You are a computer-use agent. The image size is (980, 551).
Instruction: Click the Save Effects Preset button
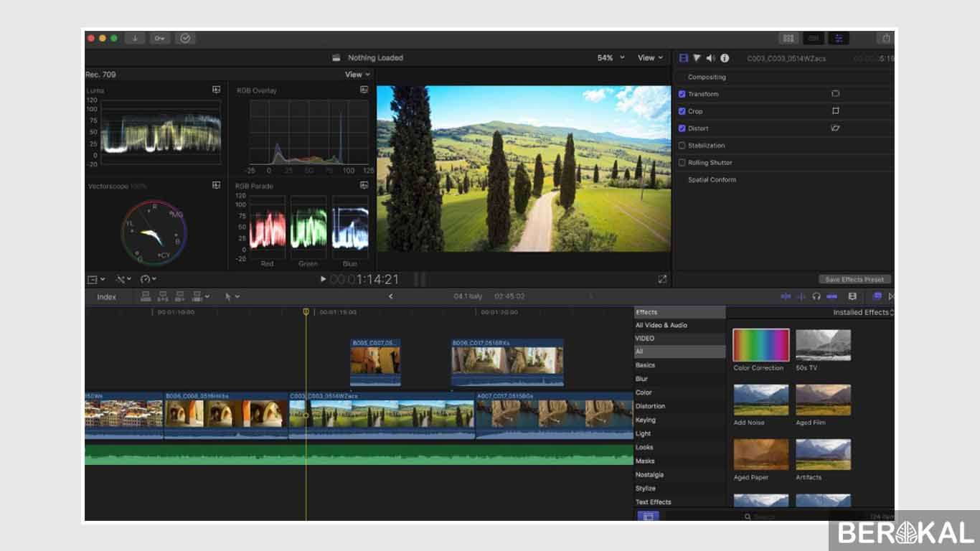[x=853, y=279]
